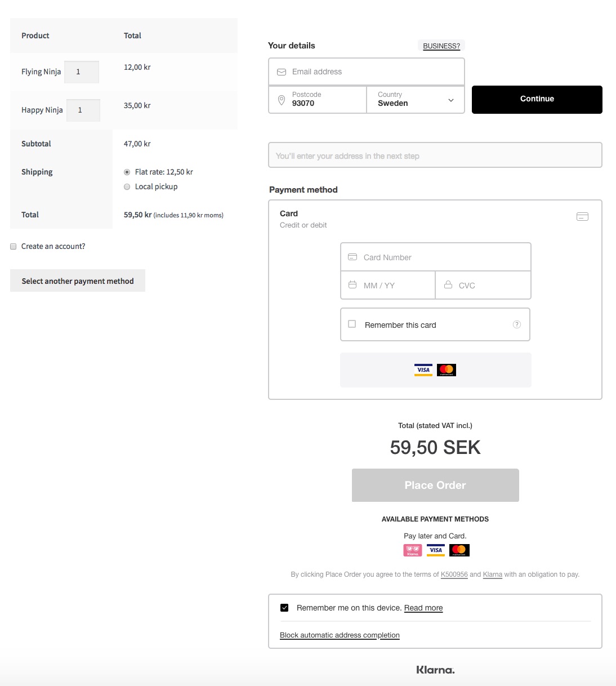
Task: Click the location pin icon next to Postcode
Action: click(x=282, y=100)
